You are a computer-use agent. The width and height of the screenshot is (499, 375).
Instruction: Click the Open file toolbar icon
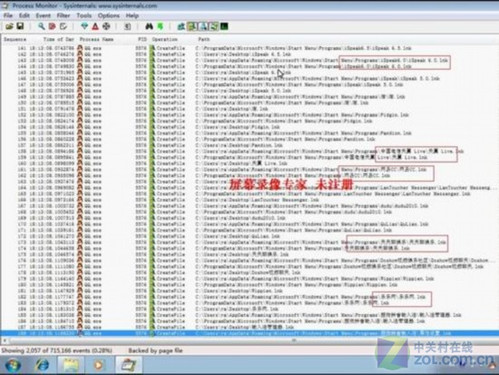point(9,26)
